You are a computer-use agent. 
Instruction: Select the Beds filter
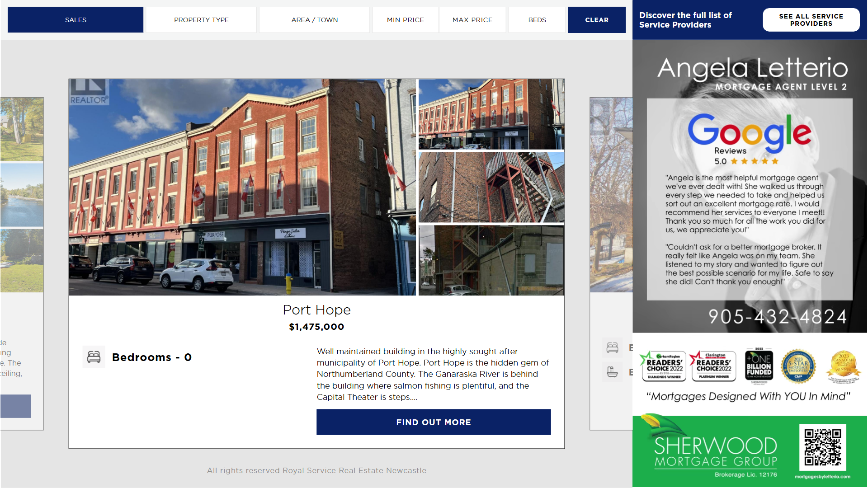coord(537,20)
